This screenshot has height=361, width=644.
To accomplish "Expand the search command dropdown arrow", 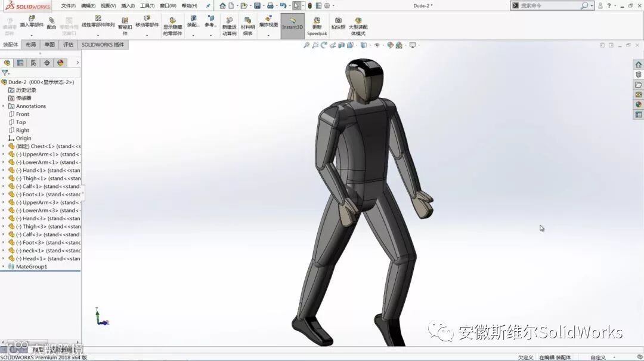I will [592, 6].
